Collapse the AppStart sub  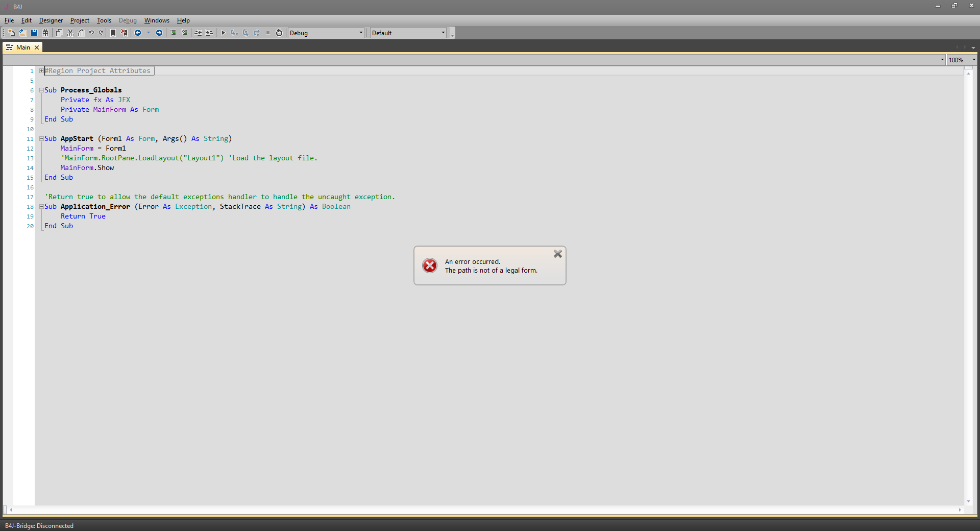click(41, 139)
